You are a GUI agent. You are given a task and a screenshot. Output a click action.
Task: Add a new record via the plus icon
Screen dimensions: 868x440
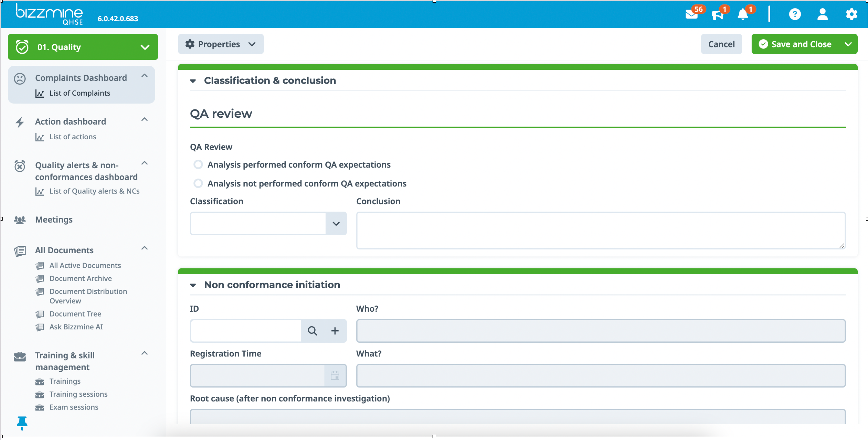click(x=335, y=331)
